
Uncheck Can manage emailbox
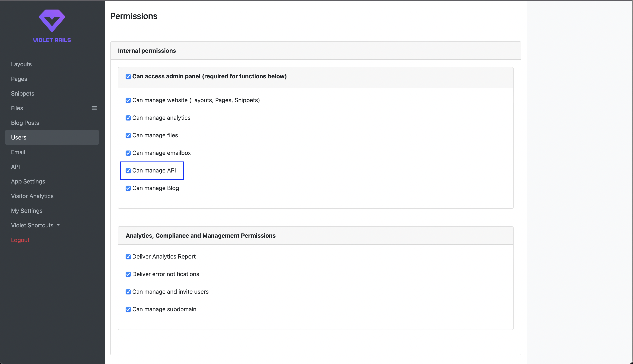click(x=128, y=153)
